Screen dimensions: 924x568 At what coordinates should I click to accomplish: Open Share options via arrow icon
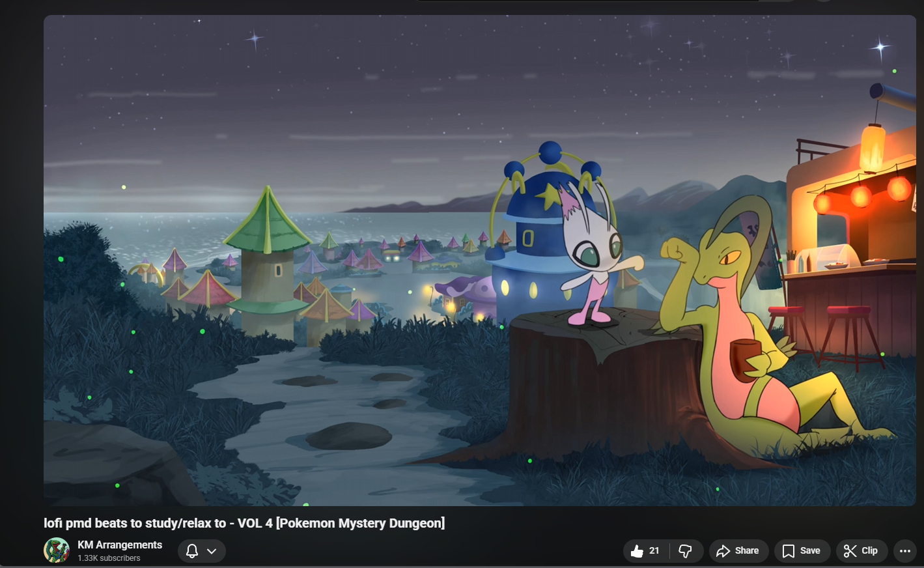click(x=723, y=551)
